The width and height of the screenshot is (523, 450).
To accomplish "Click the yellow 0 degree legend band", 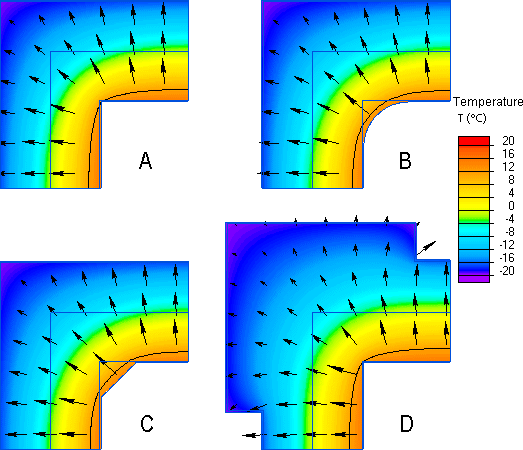I will tap(474, 204).
